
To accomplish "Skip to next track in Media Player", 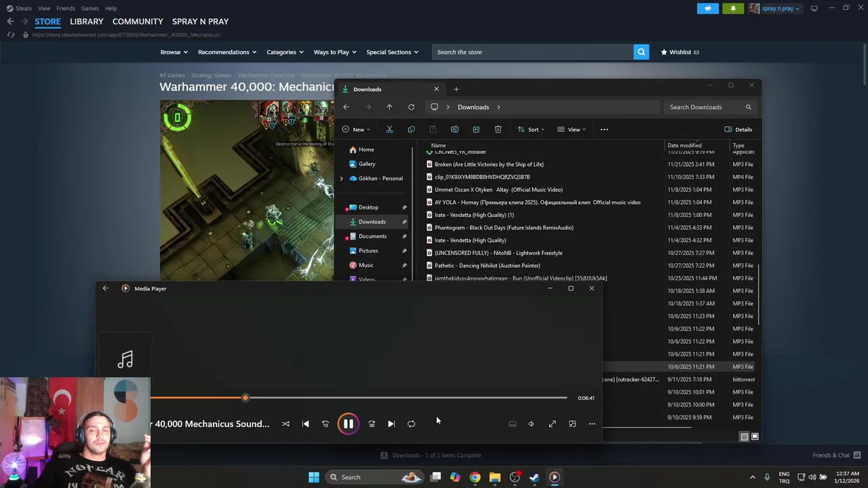I will [391, 424].
